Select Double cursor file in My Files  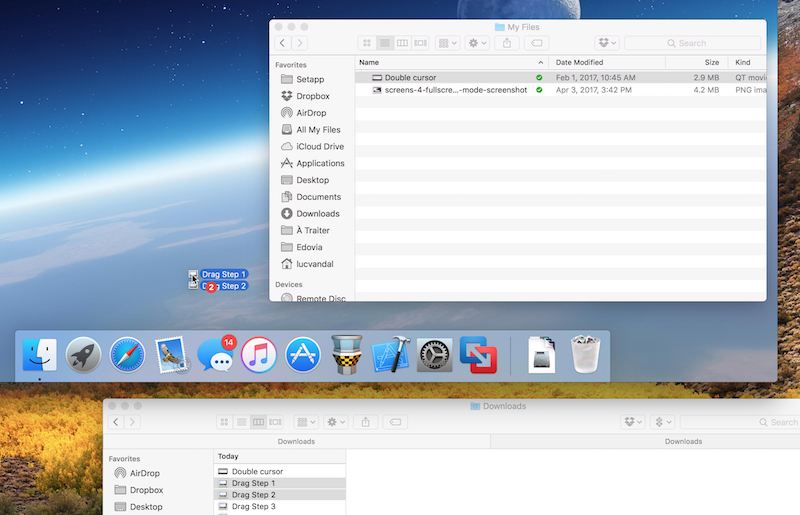561,78
